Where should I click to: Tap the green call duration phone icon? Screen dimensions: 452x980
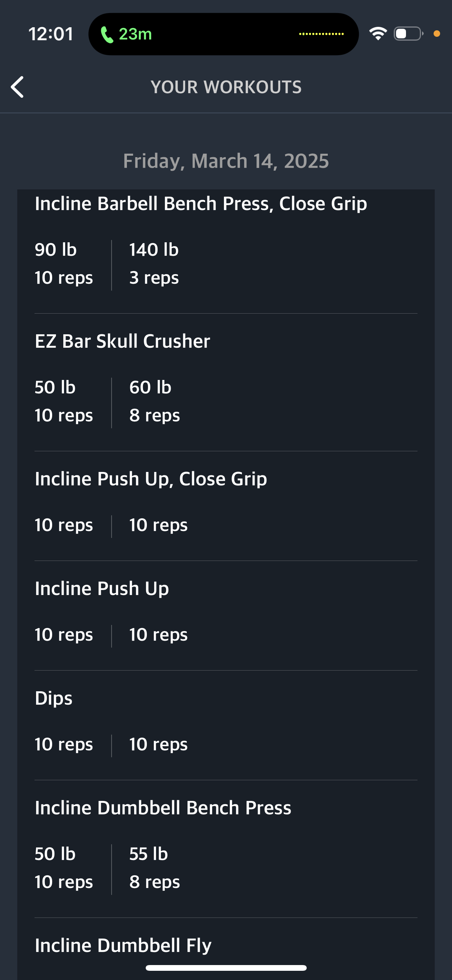pyautogui.click(x=107, y=35)
